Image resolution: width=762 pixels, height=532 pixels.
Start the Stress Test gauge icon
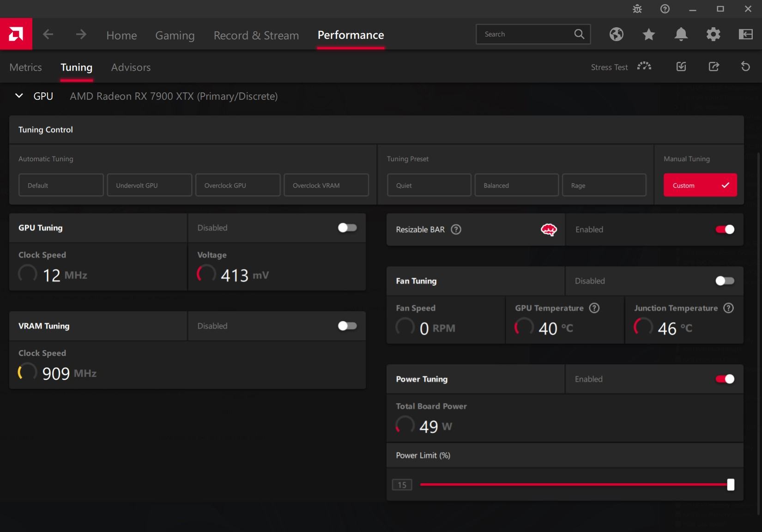click(644, 66)
